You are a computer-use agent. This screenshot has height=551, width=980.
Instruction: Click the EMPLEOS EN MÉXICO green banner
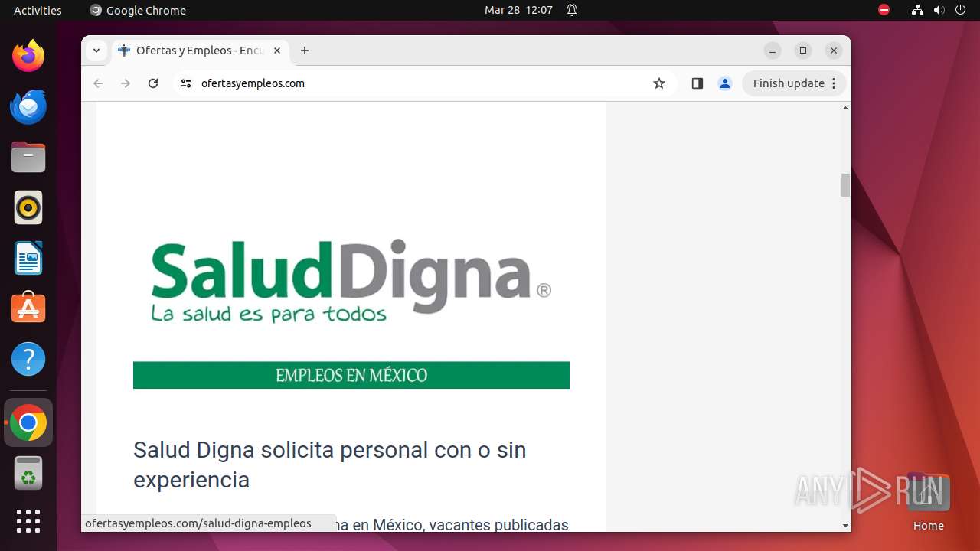[351, 375]
